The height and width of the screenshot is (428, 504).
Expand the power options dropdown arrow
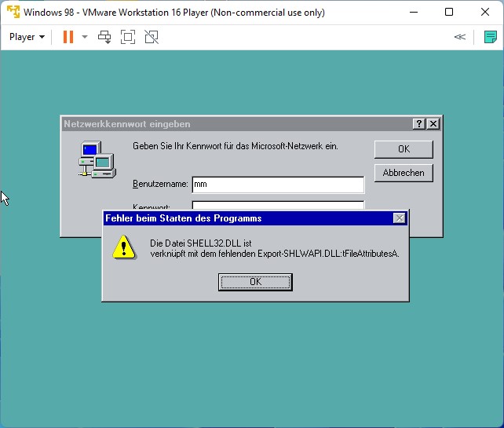[85, 37]
